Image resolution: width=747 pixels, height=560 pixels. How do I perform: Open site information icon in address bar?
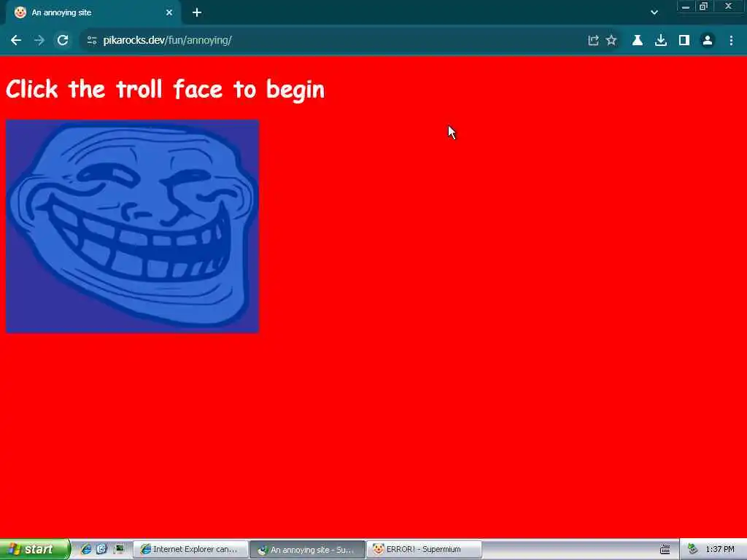pyautogui.click(x=92, y=41)
